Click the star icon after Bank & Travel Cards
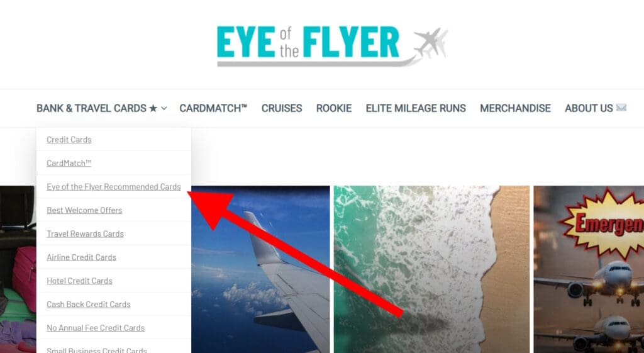The width and height of the screenshot is (644, 353). [153, 108]
